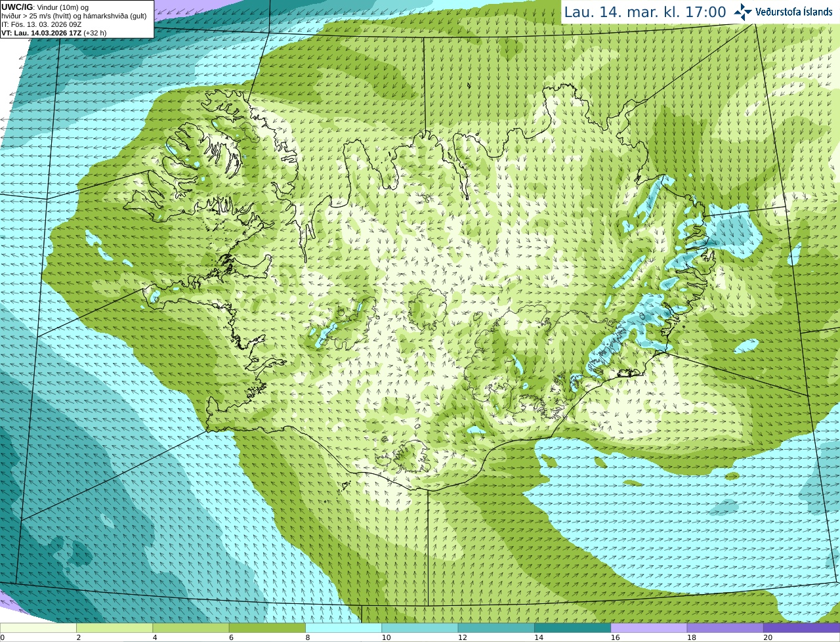Image resolution: width=840 pixels, height=642 pixels.
Task: Click the Veðurstofa Íslands name text
Action: (794, 12)
